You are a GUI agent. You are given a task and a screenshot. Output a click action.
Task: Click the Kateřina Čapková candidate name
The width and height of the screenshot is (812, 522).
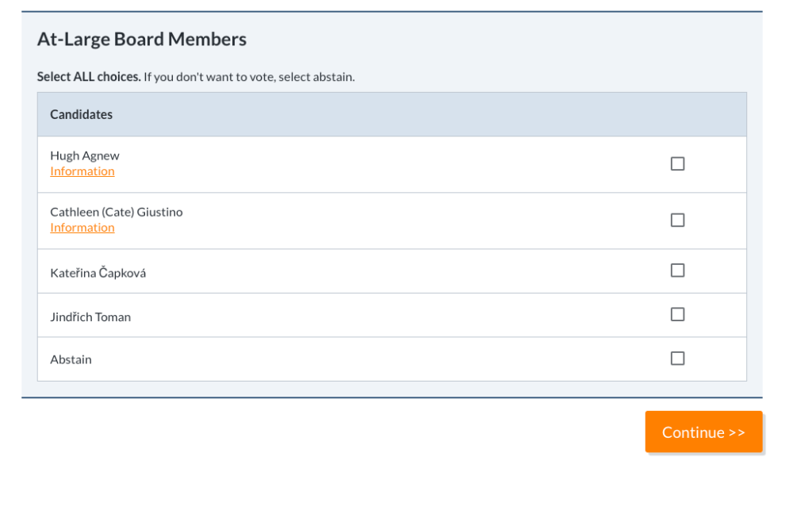(x=98, y=273)
